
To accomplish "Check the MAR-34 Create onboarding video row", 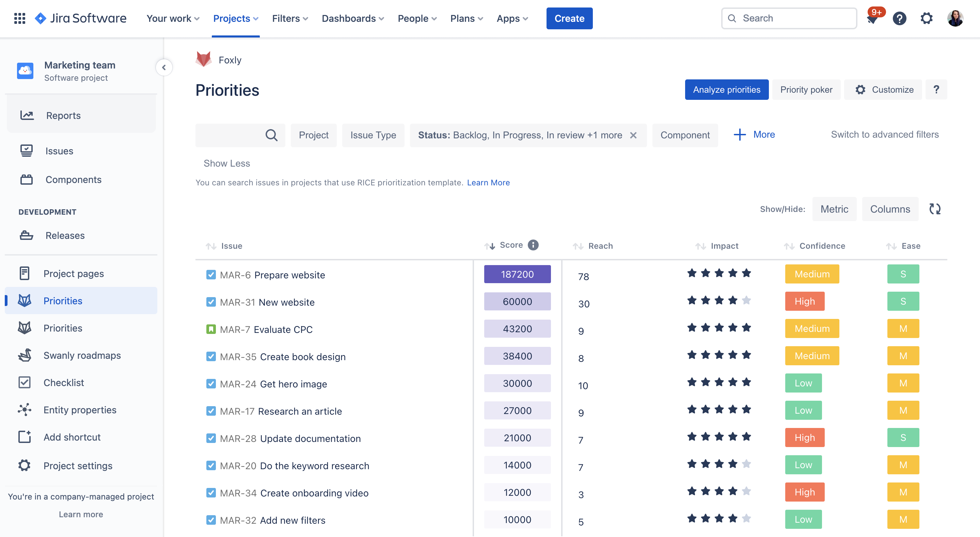I will 211,492.
